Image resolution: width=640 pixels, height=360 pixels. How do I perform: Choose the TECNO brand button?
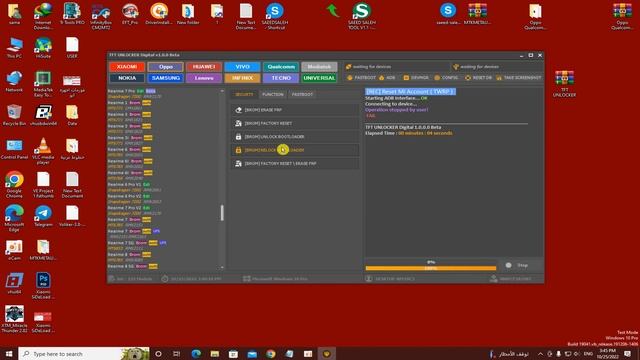pyautogui.click(x=281, y=78)
